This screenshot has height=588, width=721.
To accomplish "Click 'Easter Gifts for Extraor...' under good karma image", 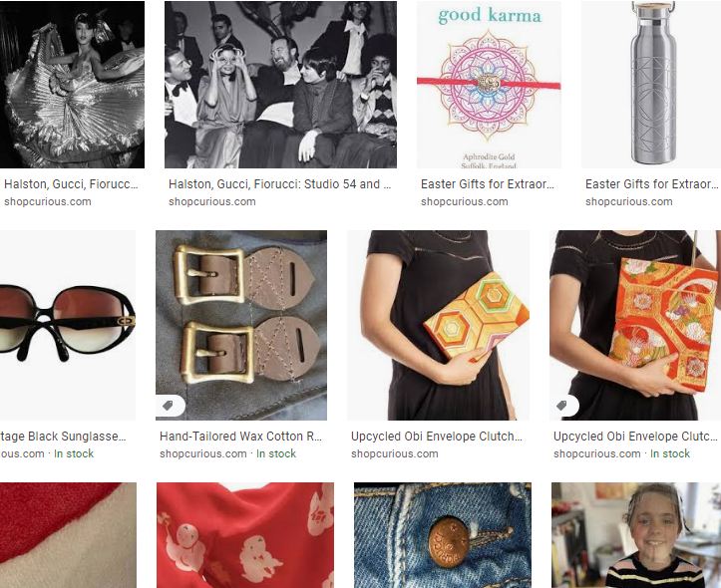I will point(487,184).
